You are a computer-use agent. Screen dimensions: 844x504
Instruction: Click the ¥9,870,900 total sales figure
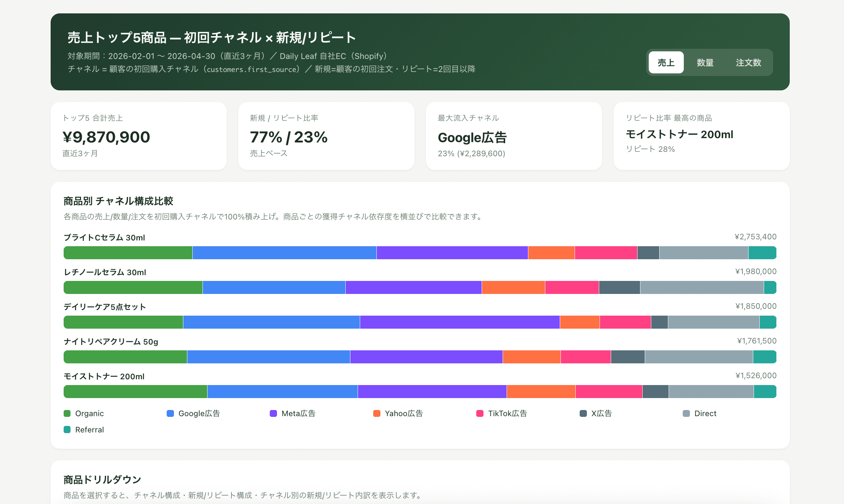tap(106, 137)
